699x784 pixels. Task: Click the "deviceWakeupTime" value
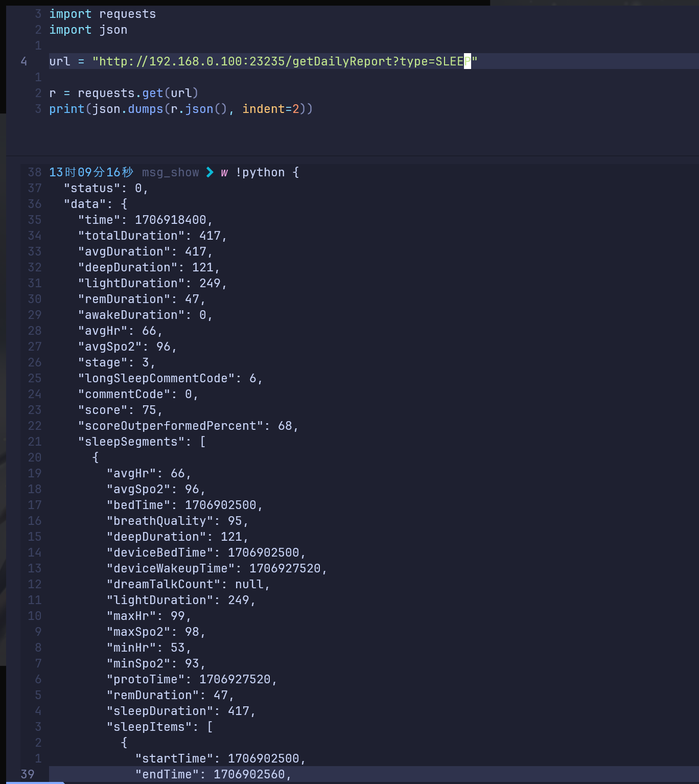[285, 568]
